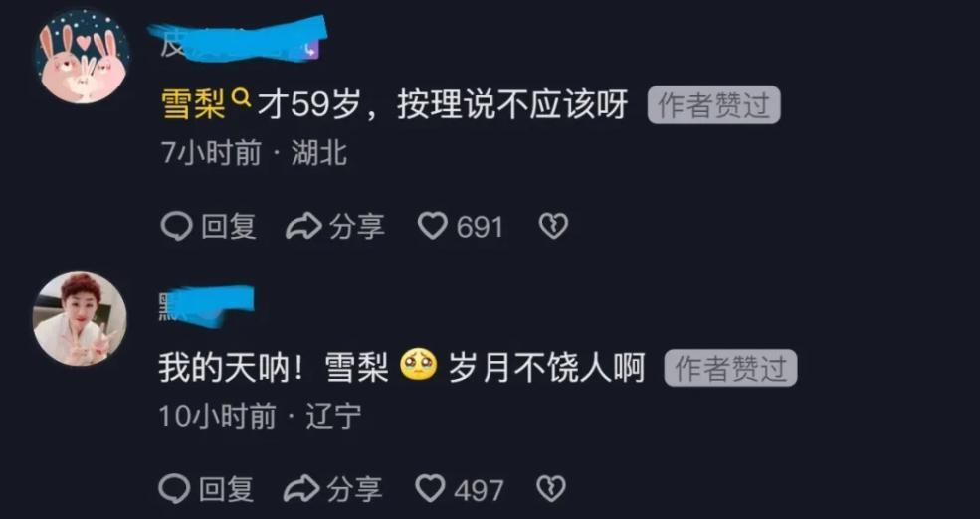Click 分享 label under the first comment
The height and width of the screenshot is (519, 980).
tap(357, 226)
